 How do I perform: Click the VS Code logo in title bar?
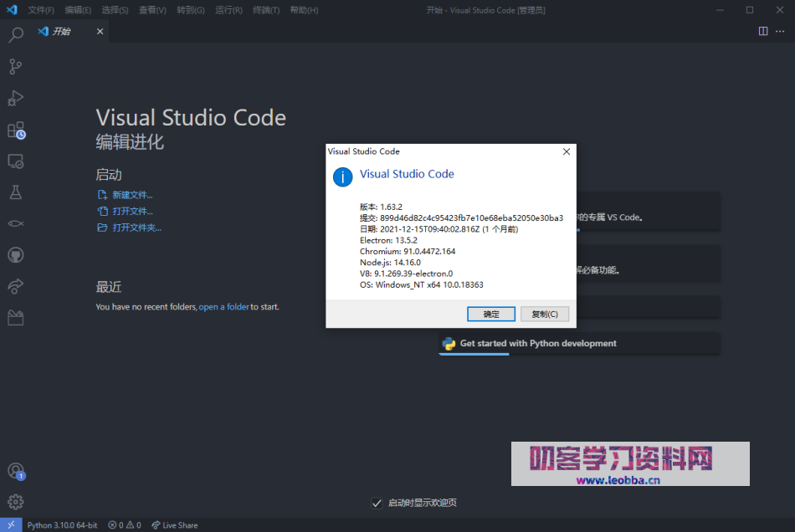pos(12,10)
